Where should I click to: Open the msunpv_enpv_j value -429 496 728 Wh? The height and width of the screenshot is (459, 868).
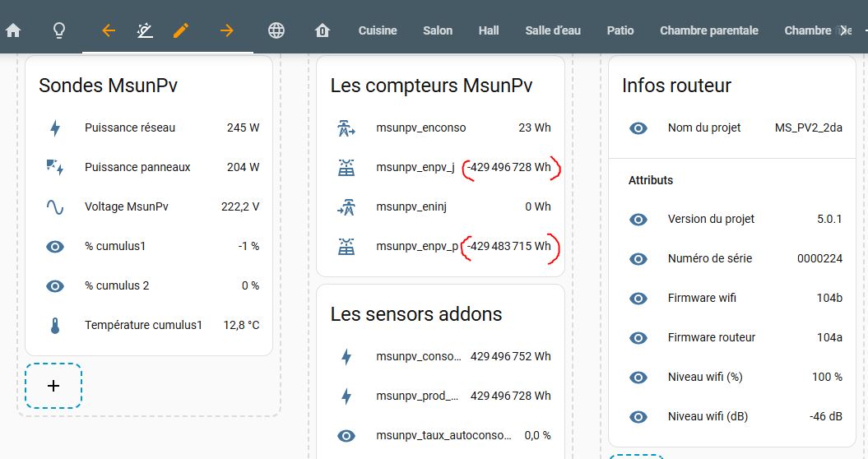pyautogui.click(x=508, y=167)
